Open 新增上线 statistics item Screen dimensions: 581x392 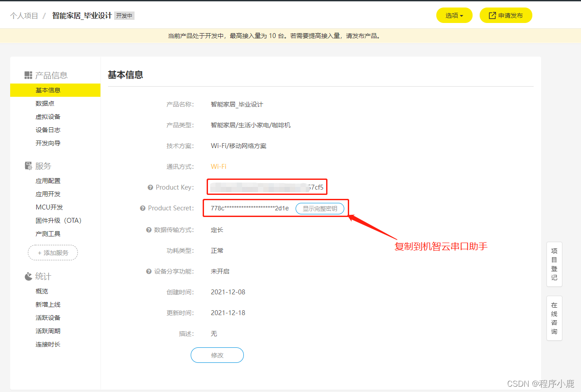48,304
